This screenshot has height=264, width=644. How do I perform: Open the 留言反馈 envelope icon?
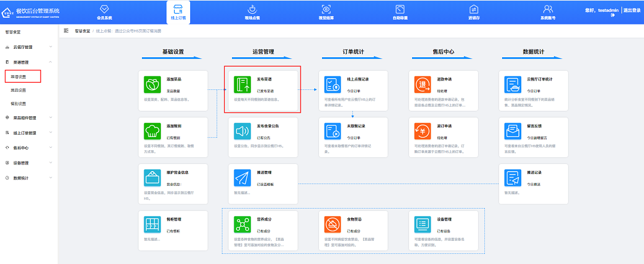point(513,130)
